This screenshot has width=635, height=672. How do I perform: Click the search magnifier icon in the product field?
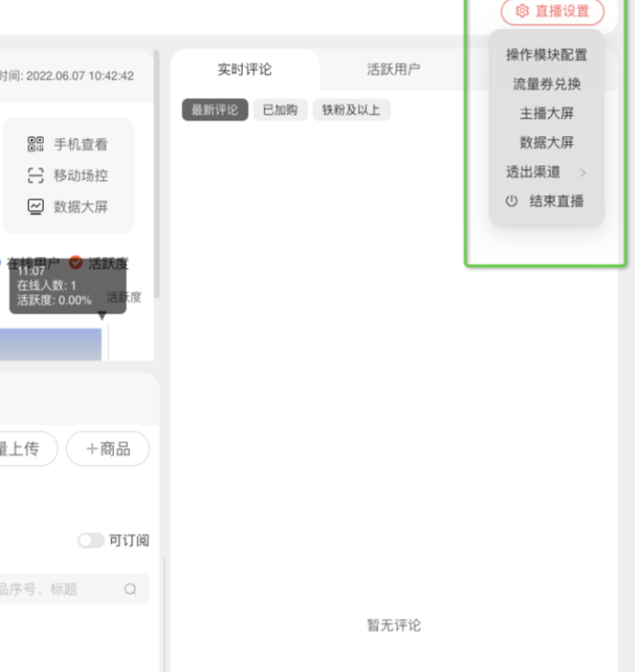click(x=131, y=589)
